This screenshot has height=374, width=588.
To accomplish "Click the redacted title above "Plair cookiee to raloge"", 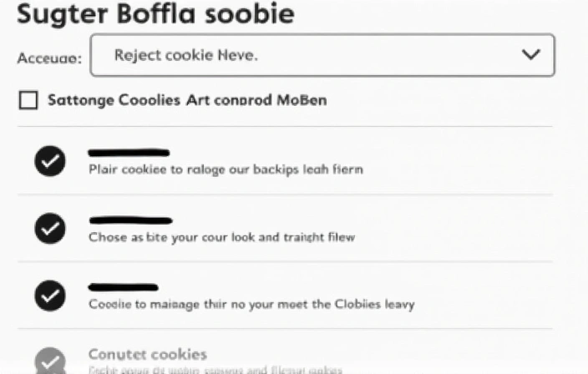I will pyautogui.click(x=129, y=153).
